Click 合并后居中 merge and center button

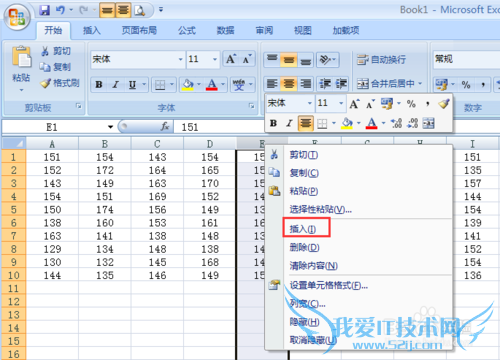click(x=385, y=84)
